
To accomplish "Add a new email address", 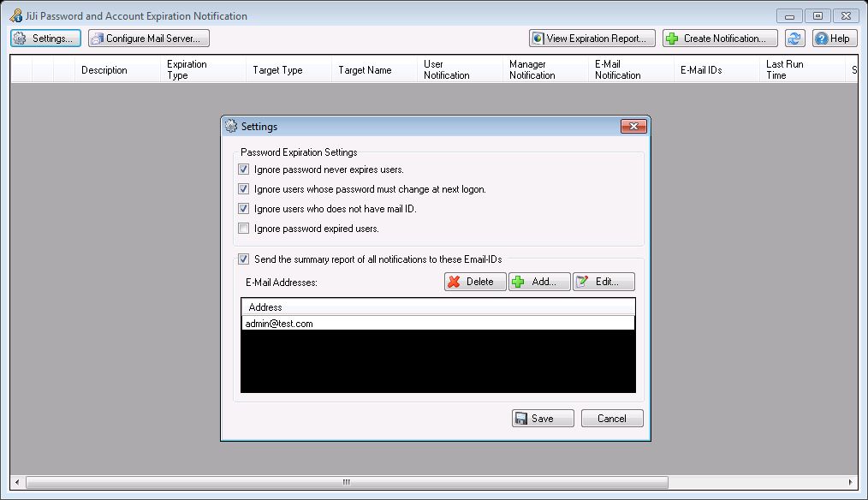I will pyautogui.click(x=539, y=282).
